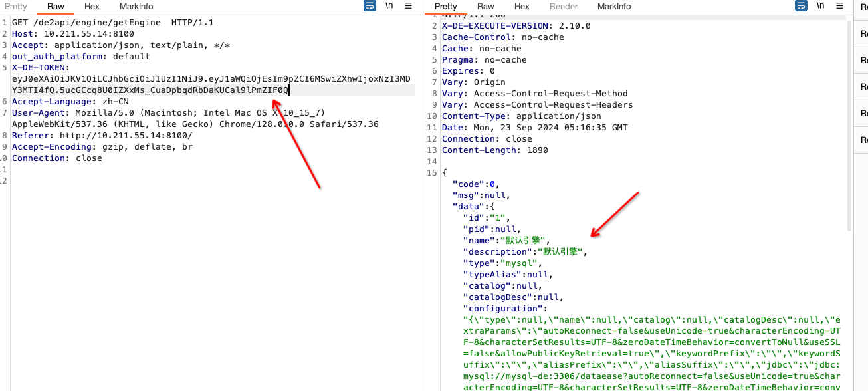
Task: Click the Content-Length: 1890 response header
Action: [x=494, y=150]
